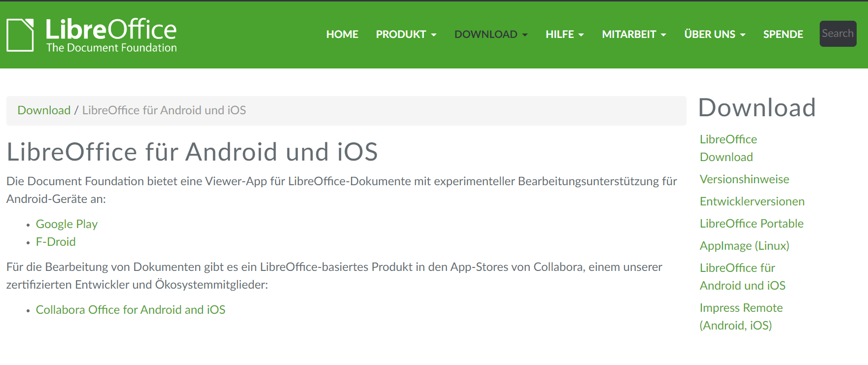Image resolution: width=868 pixels, height=365 pixels.
Task: Click breadcrumb text LibreOffice für Android und iOS
Action: [x=164, y=110]
